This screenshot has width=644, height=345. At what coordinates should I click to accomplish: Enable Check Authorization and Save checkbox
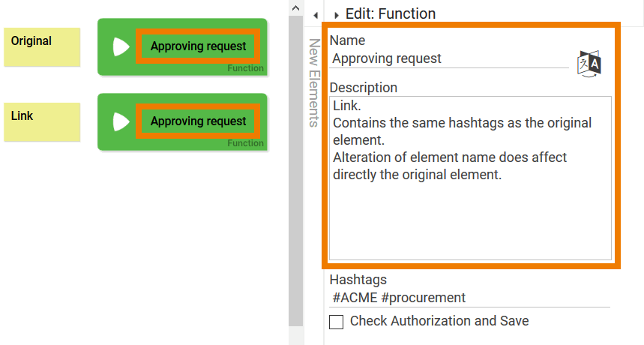coord(337,322)
